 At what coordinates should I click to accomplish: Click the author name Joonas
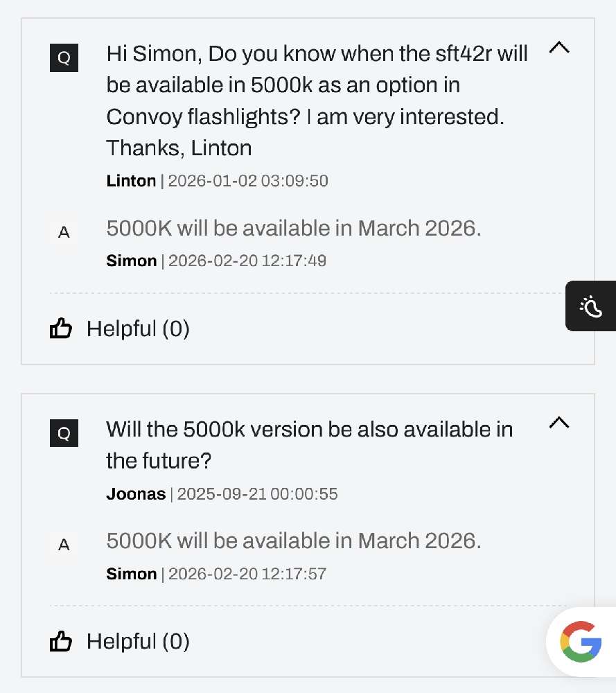[136, 494]
